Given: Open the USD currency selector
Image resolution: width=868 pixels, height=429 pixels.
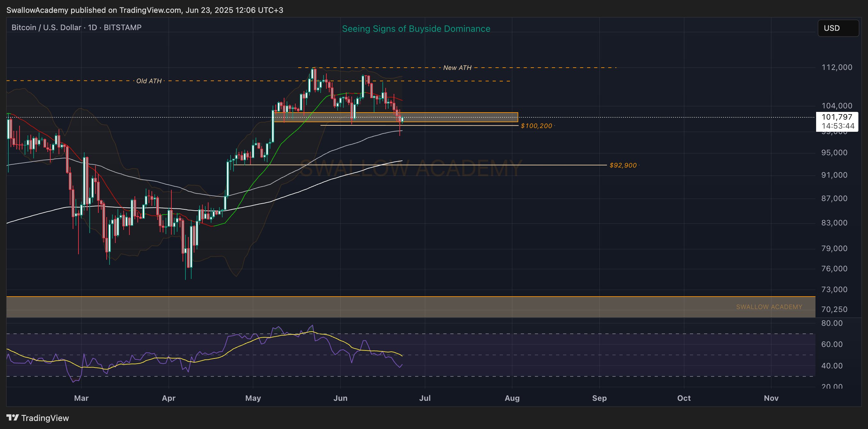Looking at the screenshot, I should [838, 28].
